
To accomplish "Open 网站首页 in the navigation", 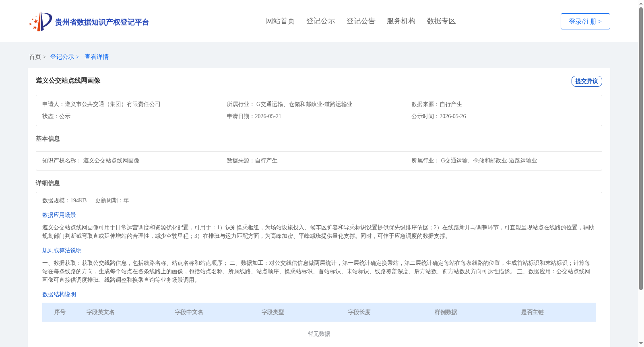I will pyautogui.click(x=280, y=21).
